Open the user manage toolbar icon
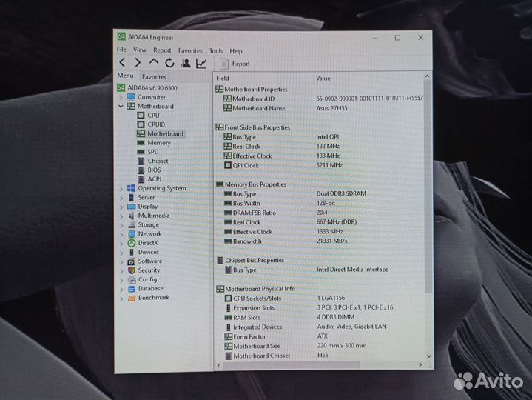The height and width of the screenshot is (400, 532). (185, 63)
